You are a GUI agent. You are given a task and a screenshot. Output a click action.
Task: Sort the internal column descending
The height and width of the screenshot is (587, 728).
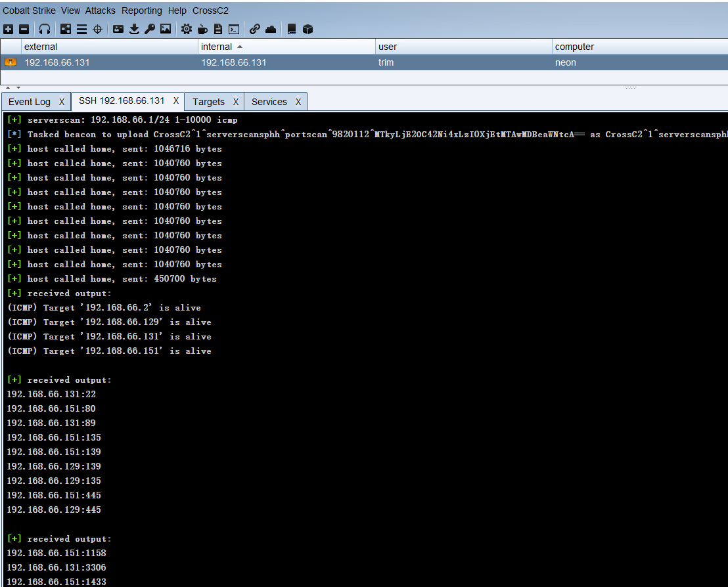(222, 47)
